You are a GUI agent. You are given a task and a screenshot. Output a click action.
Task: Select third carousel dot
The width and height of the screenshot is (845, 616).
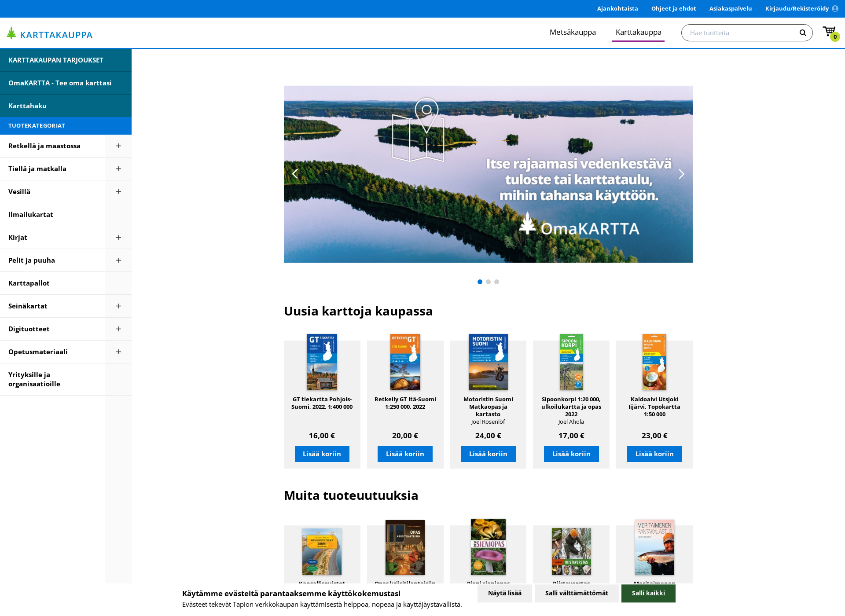[496, 282]
